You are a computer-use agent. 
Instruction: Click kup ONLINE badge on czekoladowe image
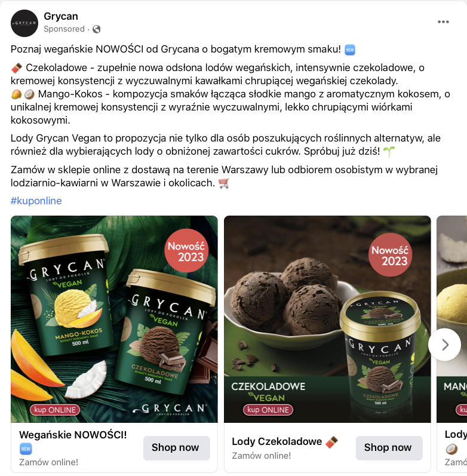click(x=268, y=410)
